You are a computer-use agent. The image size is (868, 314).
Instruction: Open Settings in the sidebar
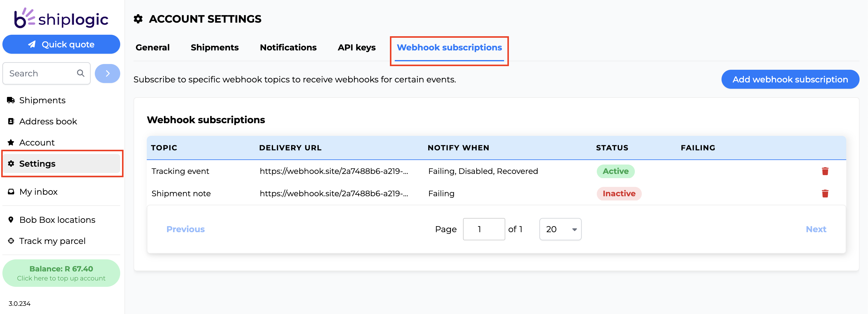(x=61, y=163)
